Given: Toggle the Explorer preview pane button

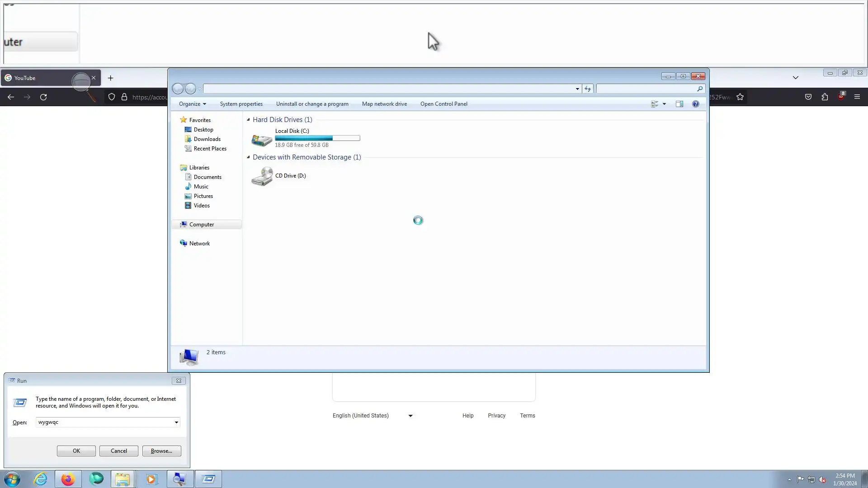Looking at the screenshot, I should tap(679, 104).
